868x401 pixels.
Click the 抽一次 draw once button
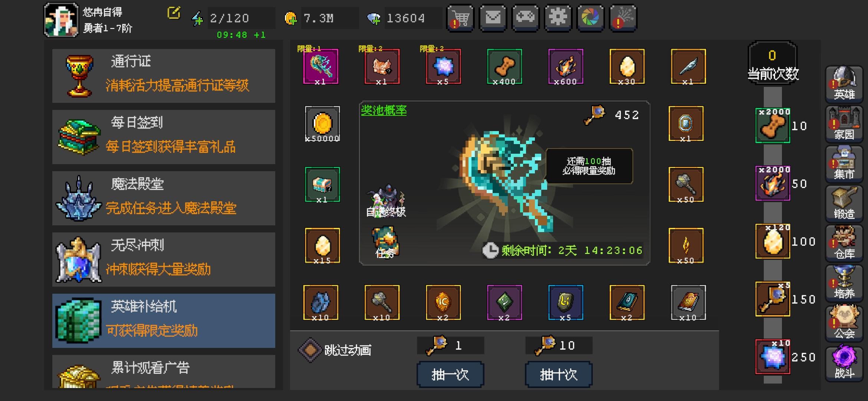point(450,374)
